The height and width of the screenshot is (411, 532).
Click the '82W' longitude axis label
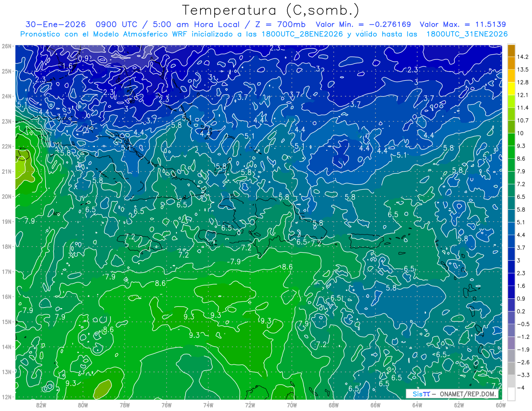pyautogui.click(x=41, y=405)
